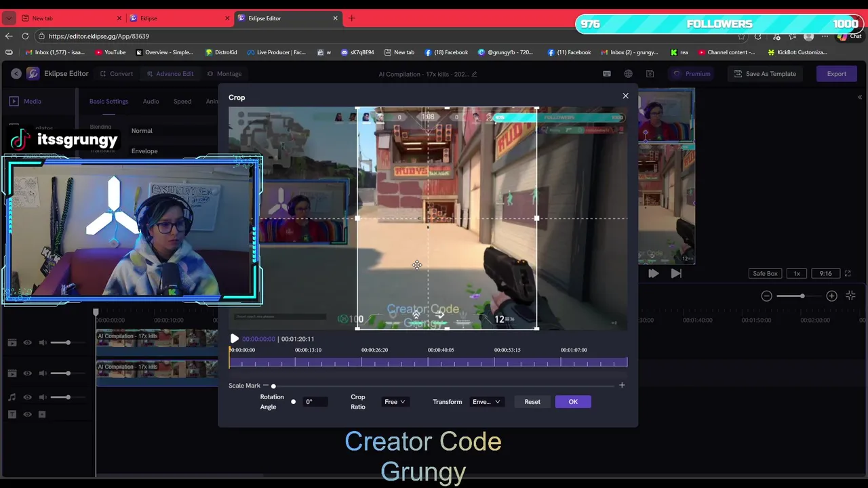The height and width of the screenshot is (488, 868).
Task: Reload the browser page
Action: (x=25, y=36)
